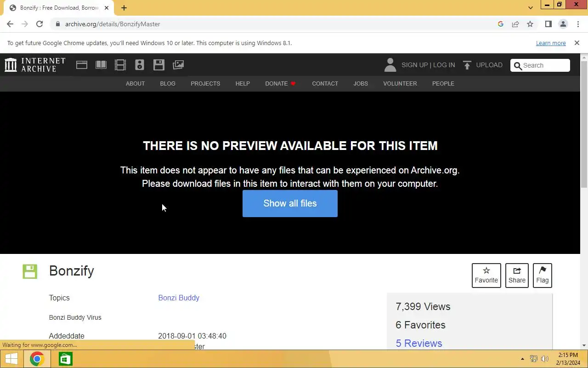Click the taskbar clock and date

click(x=568, y=359)
